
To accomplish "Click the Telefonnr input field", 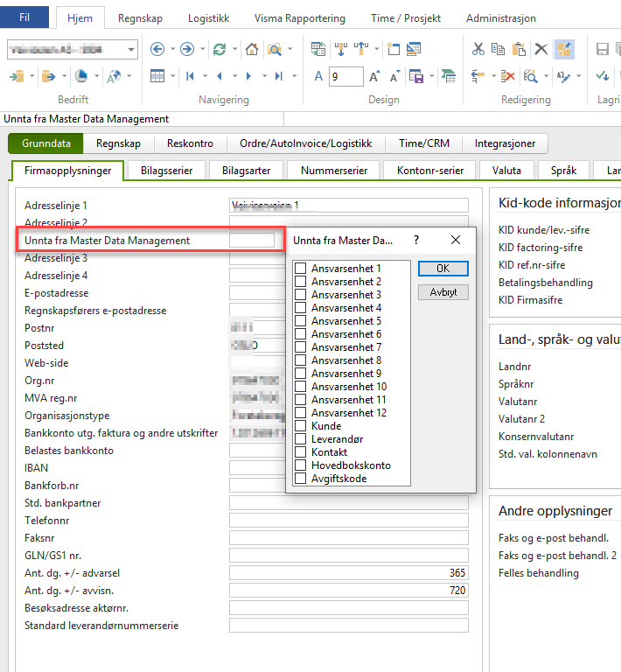I will click(349, 521).
